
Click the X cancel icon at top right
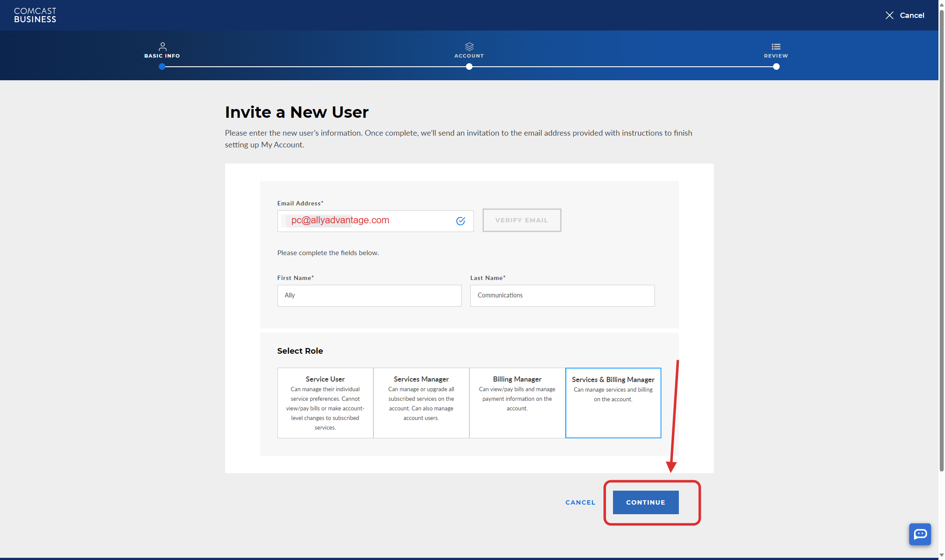(x=889, y=15)
